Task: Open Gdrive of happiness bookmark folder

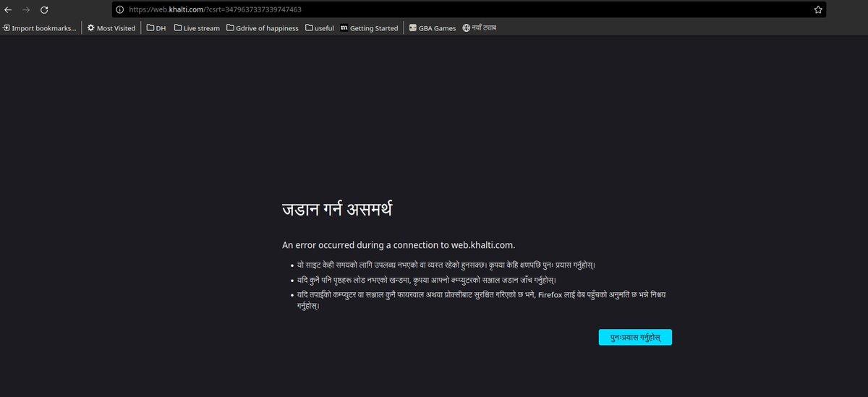Action: point(262,28)
